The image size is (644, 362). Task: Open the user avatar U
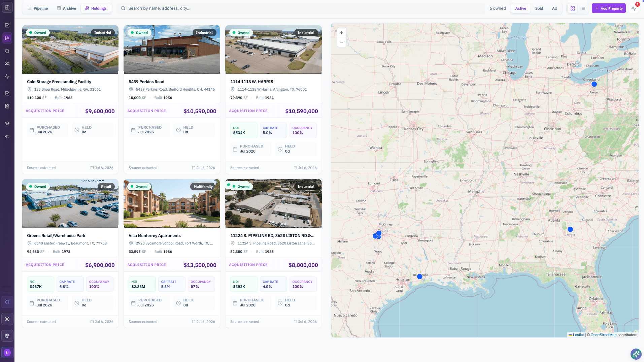pyautogui.click(x=7, y=353)
